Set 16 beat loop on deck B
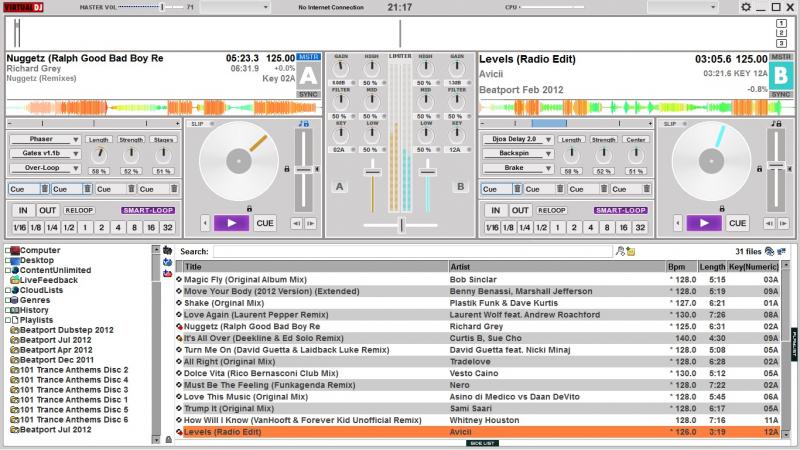This screenshot has width=800, height=450. [x=623, y=228]
